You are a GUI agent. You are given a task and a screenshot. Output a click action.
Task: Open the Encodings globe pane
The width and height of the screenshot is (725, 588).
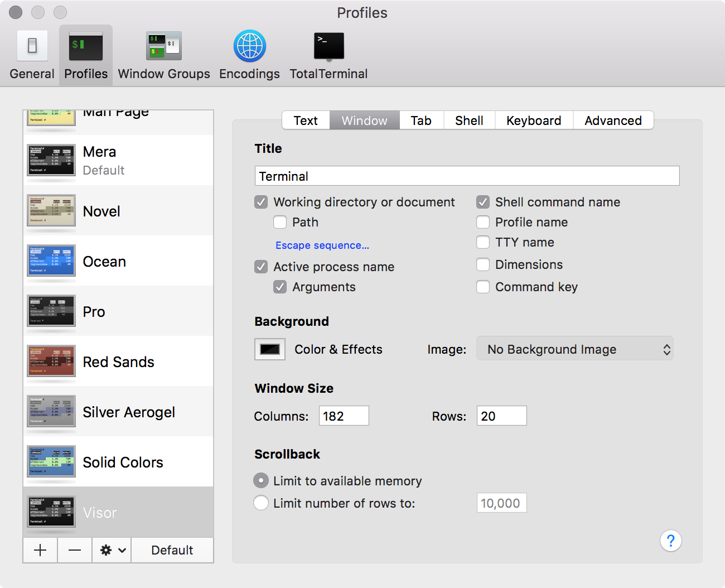point(249,55)
